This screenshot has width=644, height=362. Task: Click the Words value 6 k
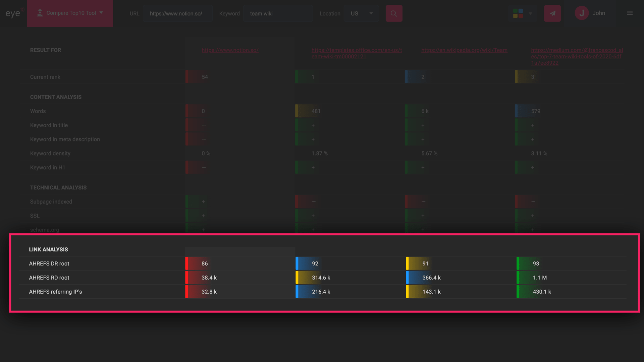click(x=425, y=111)
